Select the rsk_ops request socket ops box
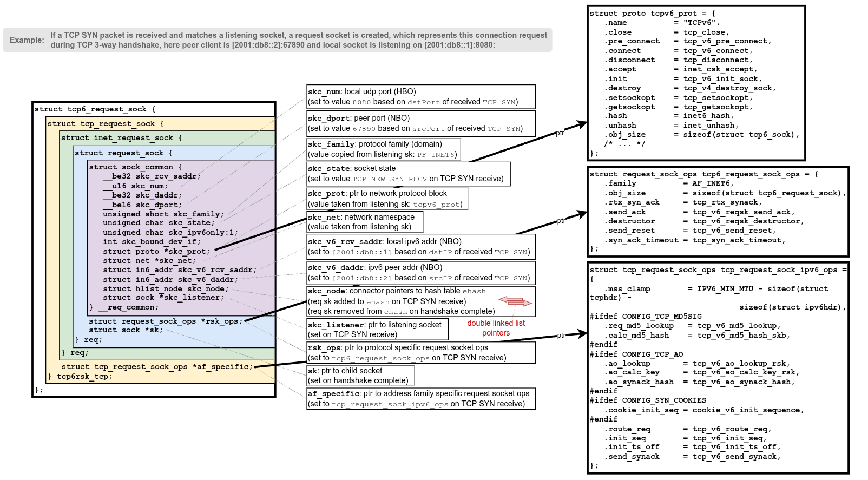The height and width of the screenshot is (480, 868). [x=420, y=353]
